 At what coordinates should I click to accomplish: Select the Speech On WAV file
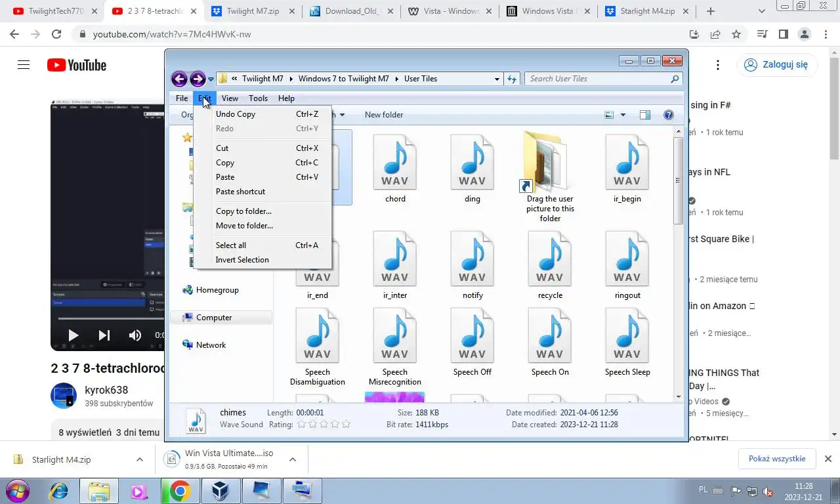(550, 343)
